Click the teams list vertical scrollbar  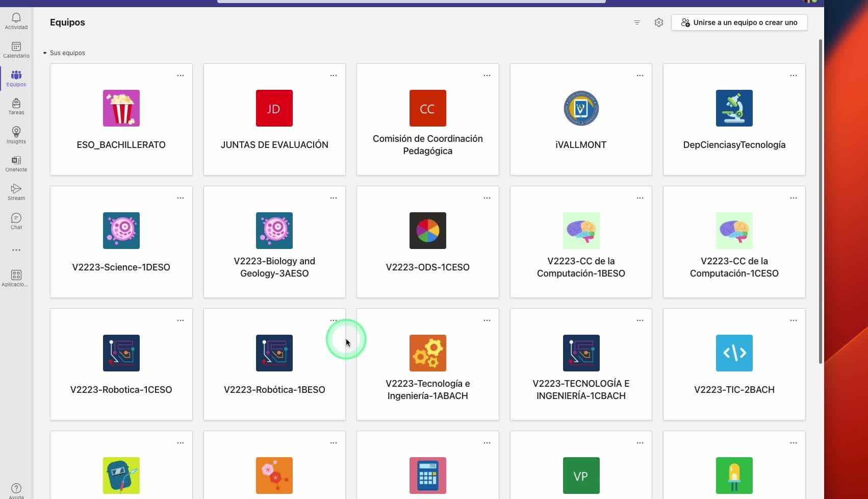(x=821, y=201)
